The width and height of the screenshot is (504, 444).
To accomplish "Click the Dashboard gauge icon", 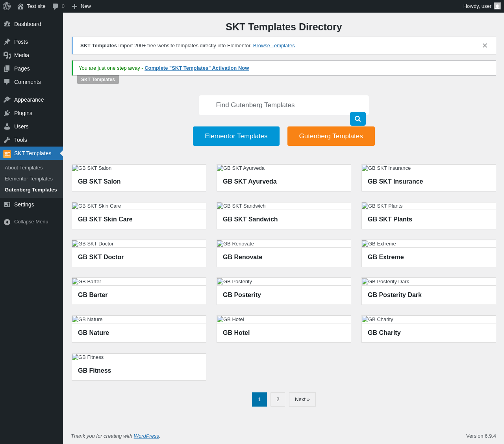I will click(7, 24).
